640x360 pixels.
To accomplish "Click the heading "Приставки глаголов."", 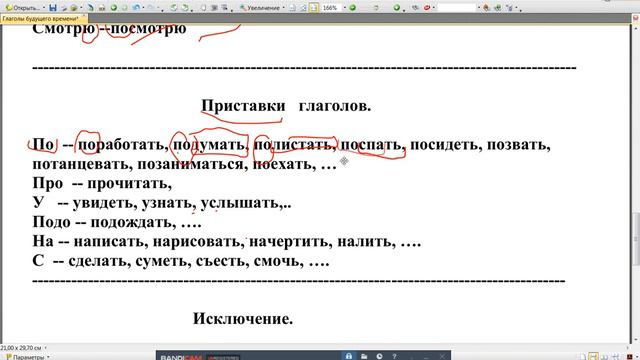I will pyautogui.click(x=286, y=106).
